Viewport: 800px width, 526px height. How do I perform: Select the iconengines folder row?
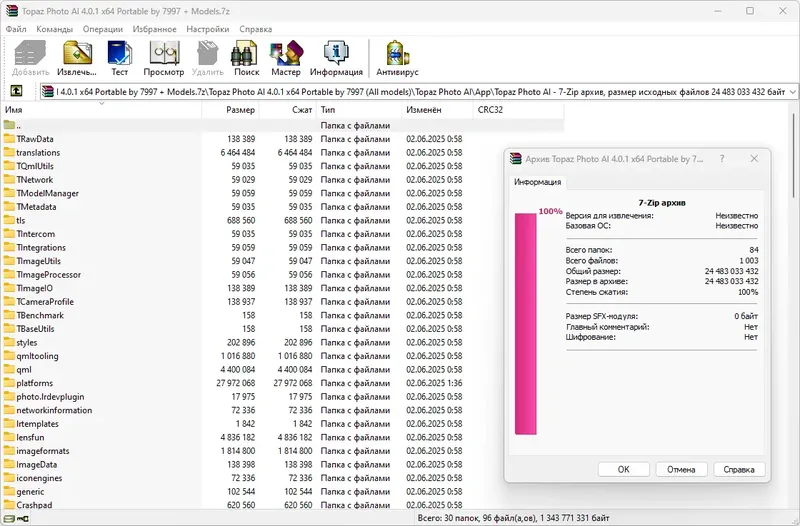point(283,478)
